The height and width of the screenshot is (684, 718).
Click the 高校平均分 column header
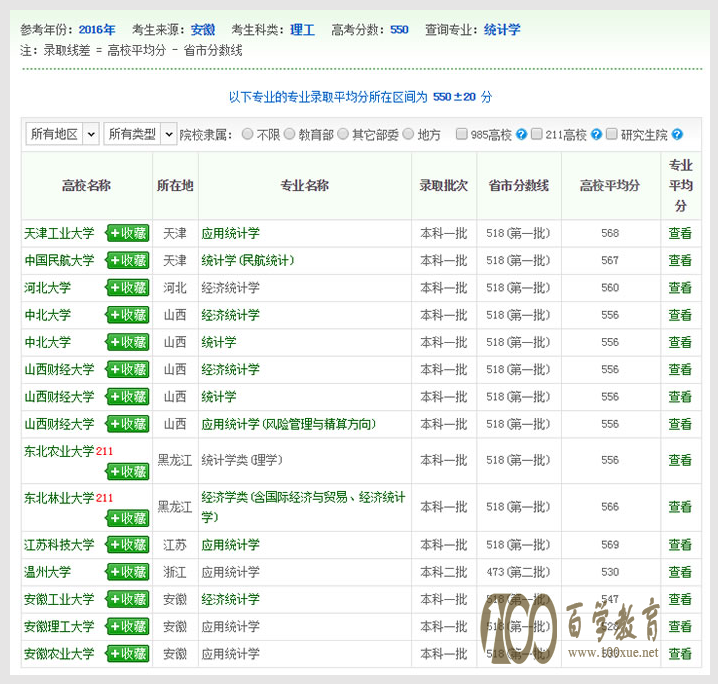pos(610,185)
